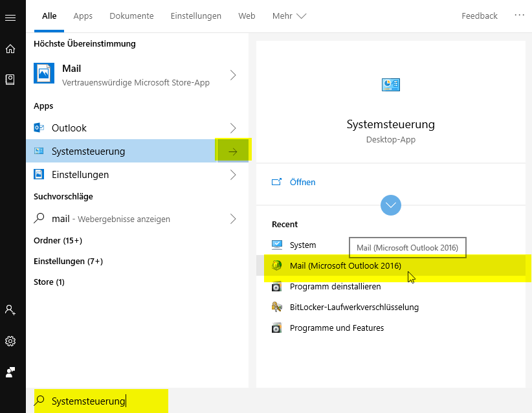Viewport: 532px width, 413px height.
Task: Switch to the Dokumente tab
Action: coord(131,16)
